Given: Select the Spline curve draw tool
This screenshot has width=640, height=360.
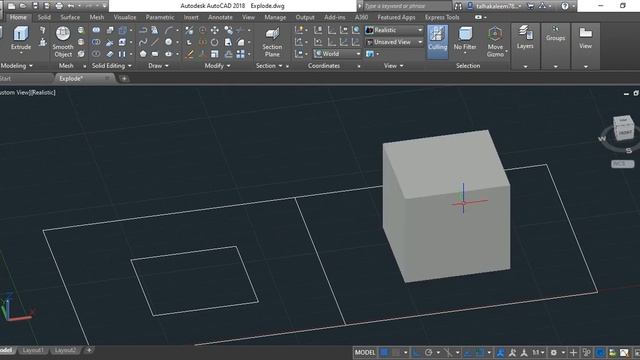Looking at the screenshot, I should 143,42.
